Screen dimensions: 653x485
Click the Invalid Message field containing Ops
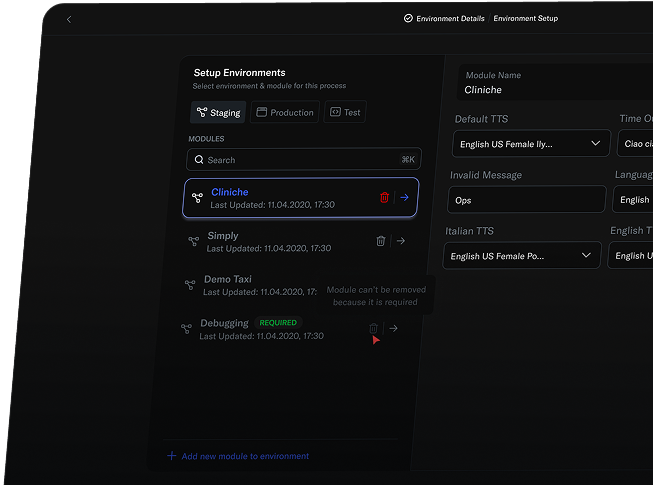(x=526, y=200)
